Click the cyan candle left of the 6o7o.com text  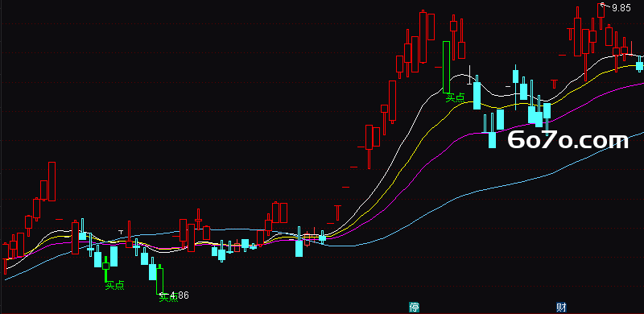point(492,139)
